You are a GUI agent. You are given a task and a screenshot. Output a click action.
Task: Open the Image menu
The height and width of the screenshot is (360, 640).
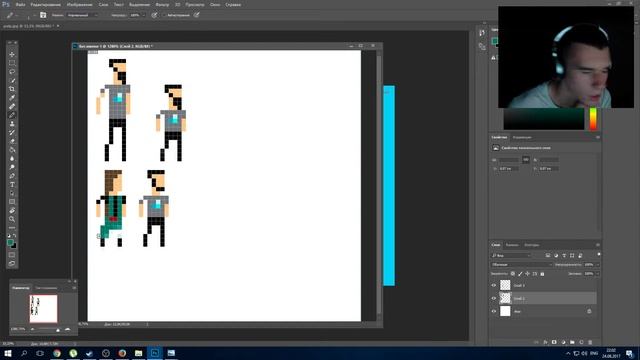80,4
